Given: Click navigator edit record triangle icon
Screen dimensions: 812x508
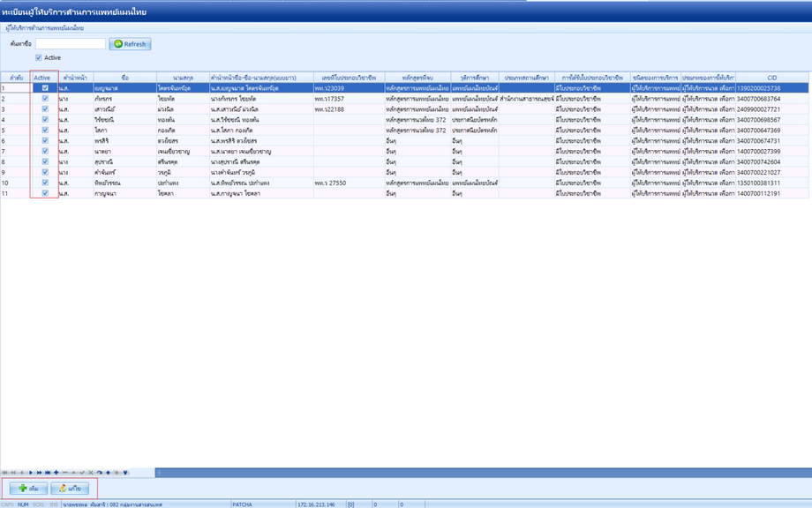Looking at the screenshot, I should click(x=73, y=473).
